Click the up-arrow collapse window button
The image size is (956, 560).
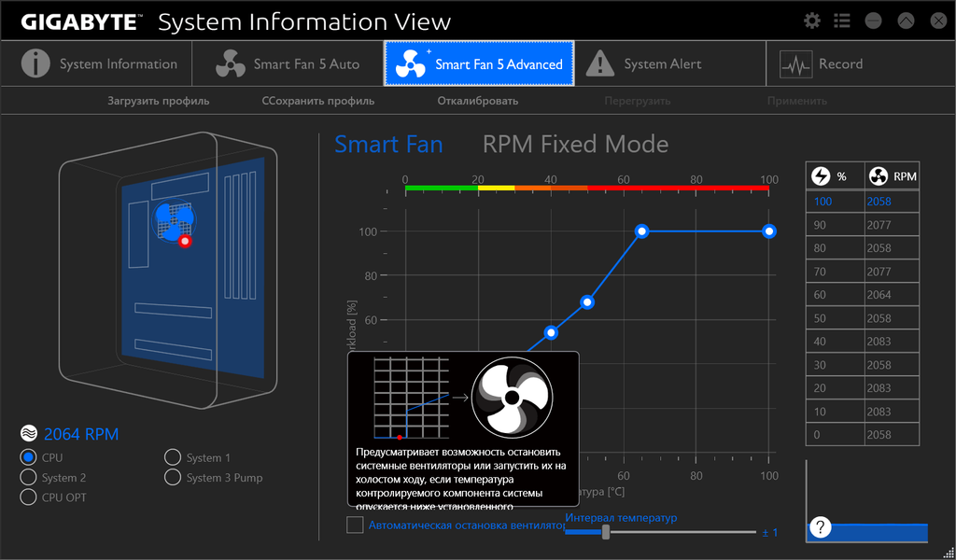pyautogui.click(x=906, y=21)
